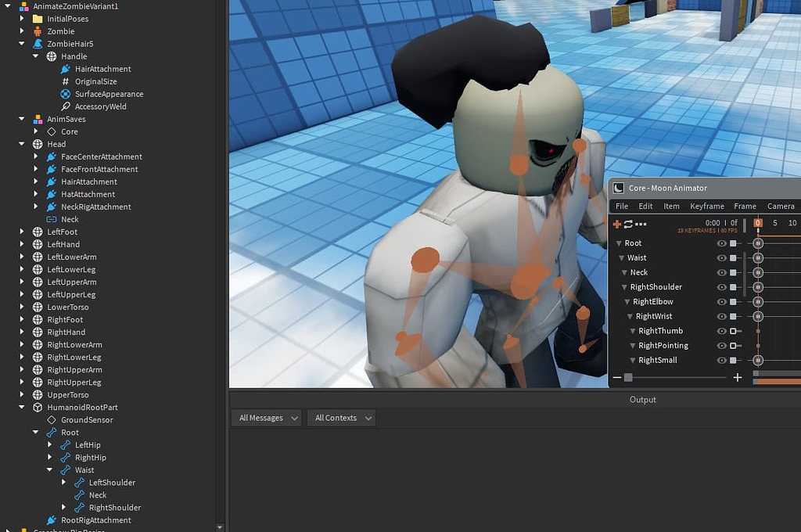801x532 pixels.
Task: Click the zoom-out minus button below the tracks
Action: pos(617,377)
